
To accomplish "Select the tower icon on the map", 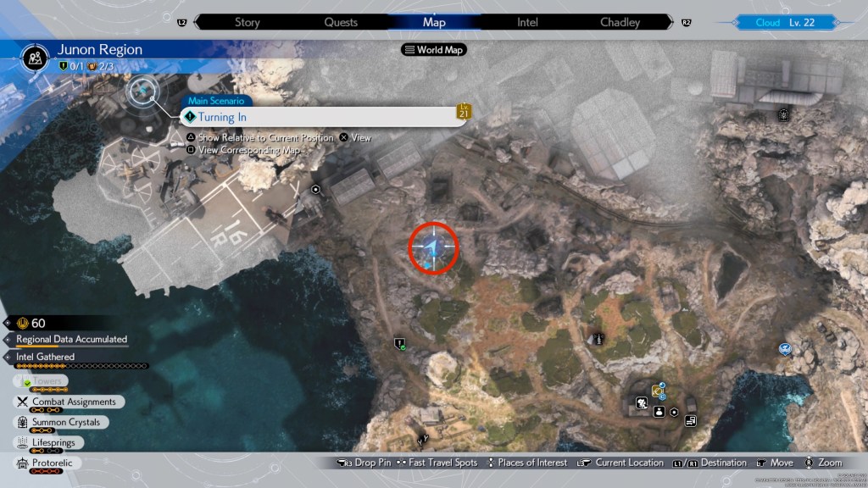I will [599, 338].
